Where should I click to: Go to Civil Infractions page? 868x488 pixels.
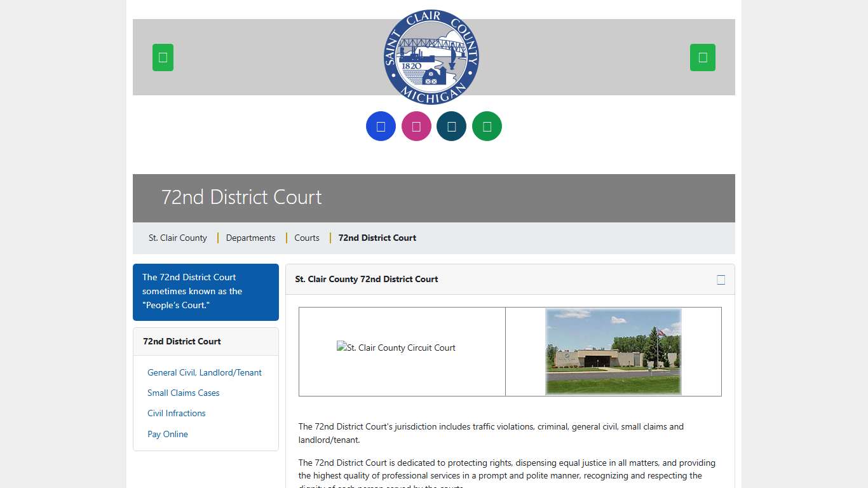177,414
